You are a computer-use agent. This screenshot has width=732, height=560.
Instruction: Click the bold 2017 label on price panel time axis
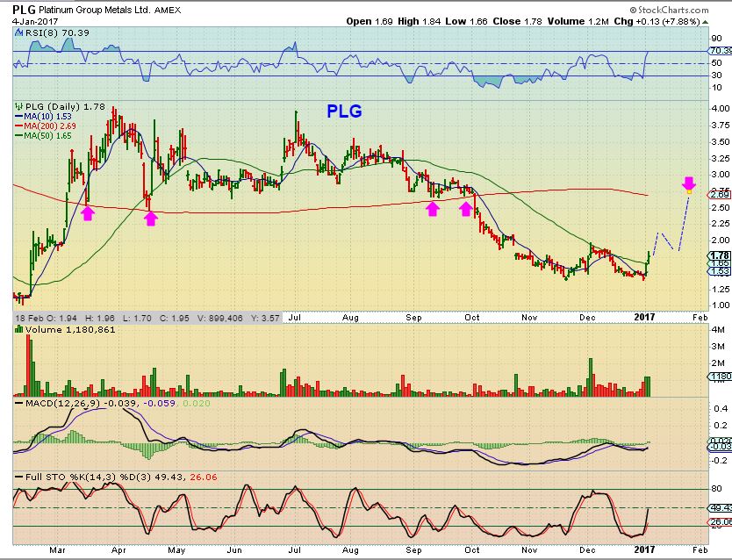tap(644, 317)
